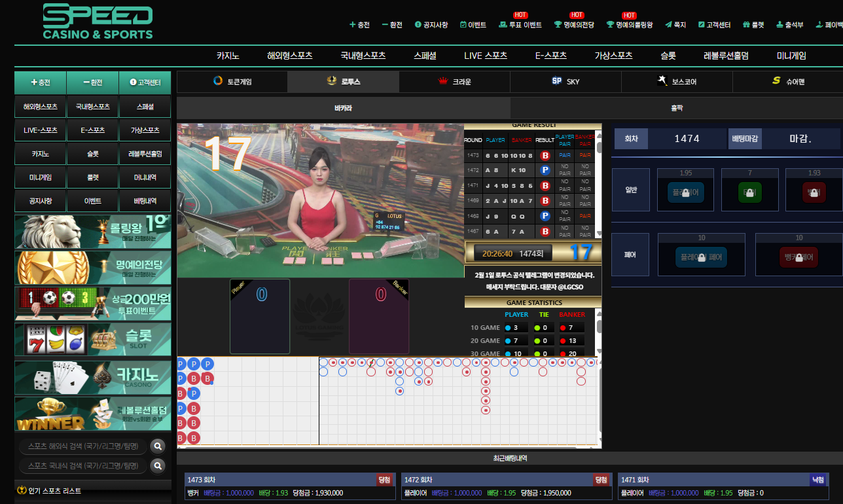Click sidebar 공지사항 button
Screen dimensions: 843x504
pos(41,201)
